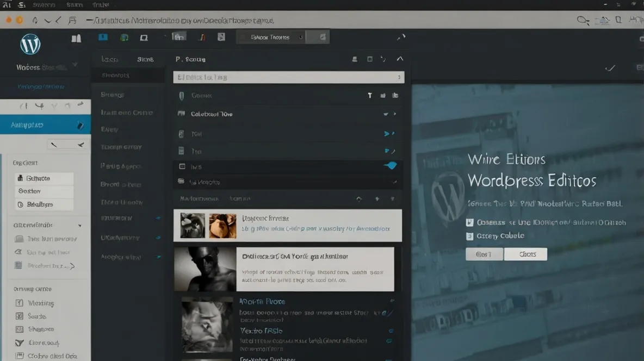The image size is (644, 361).
Task: Click the refresh icon in P. Souιe header
Action: tap(383, 59)
